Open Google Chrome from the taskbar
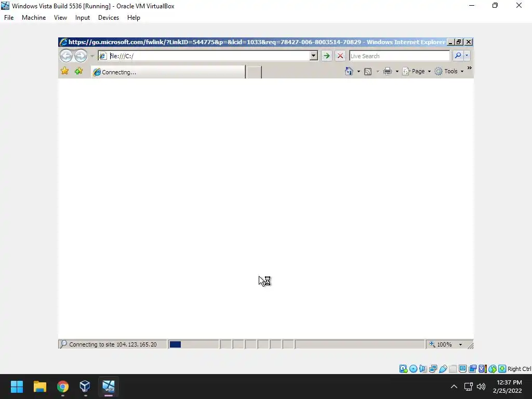 (63, 387)
